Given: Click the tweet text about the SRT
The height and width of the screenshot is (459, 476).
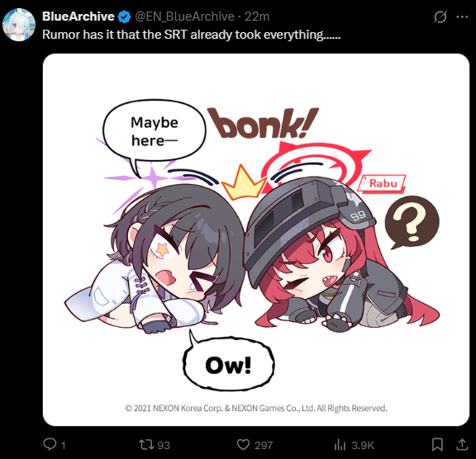Looking at the screenshot, I should pos(191,35).
